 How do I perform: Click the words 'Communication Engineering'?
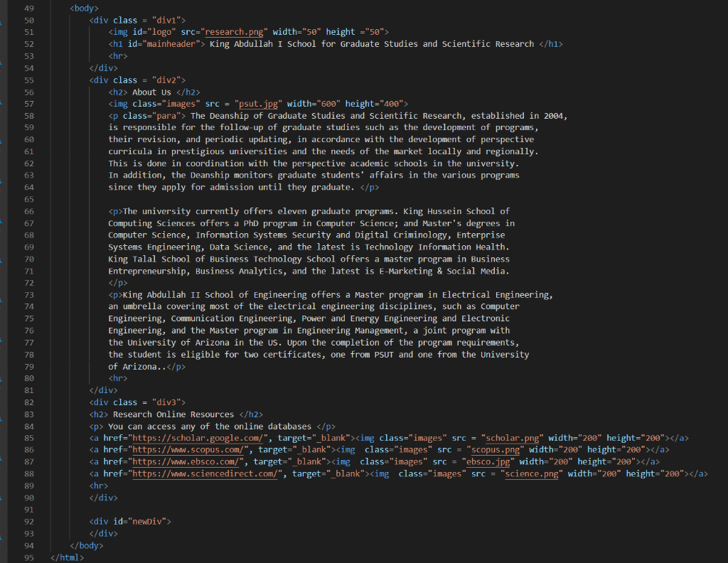pos(232,319)
